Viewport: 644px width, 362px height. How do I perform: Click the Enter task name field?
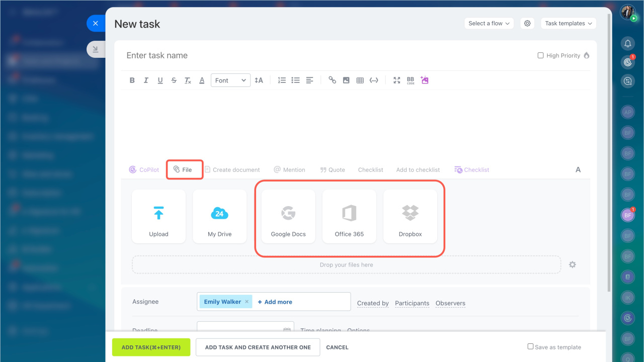[x=302, y=56]
